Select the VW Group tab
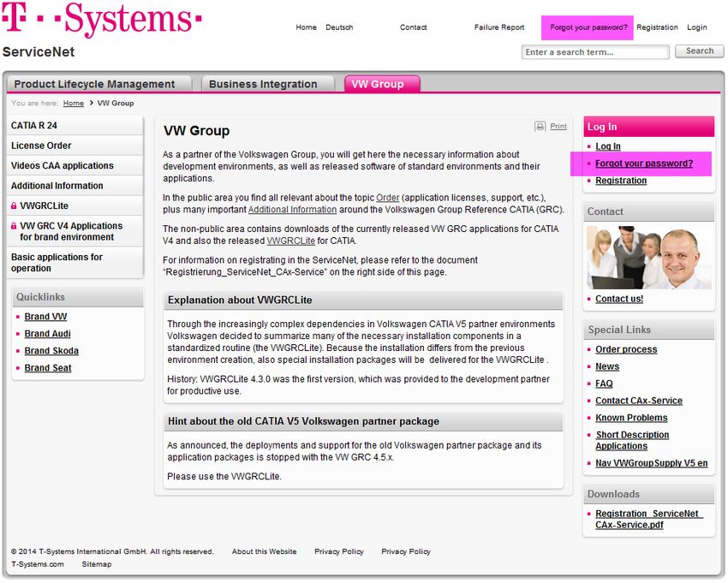The image size is (728, 583). tap(382, 84)
